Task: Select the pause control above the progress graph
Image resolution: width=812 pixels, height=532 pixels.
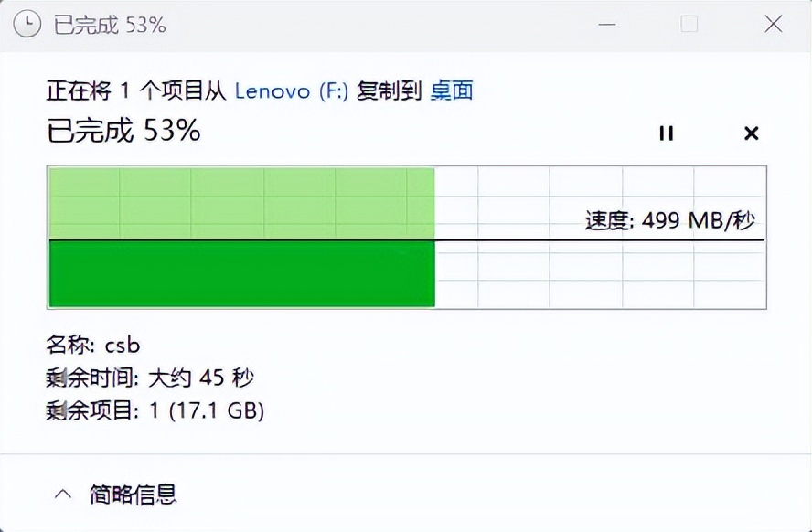Action: click(x=666, y=133)
